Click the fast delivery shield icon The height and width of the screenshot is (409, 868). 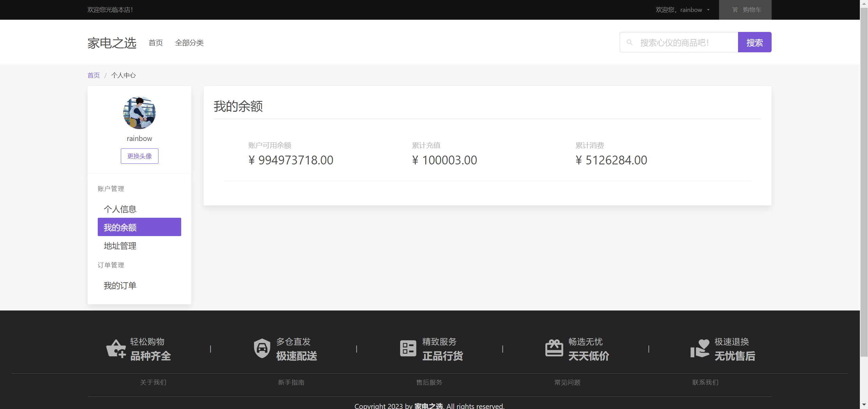pyautogui.click(x=262, y=348)
